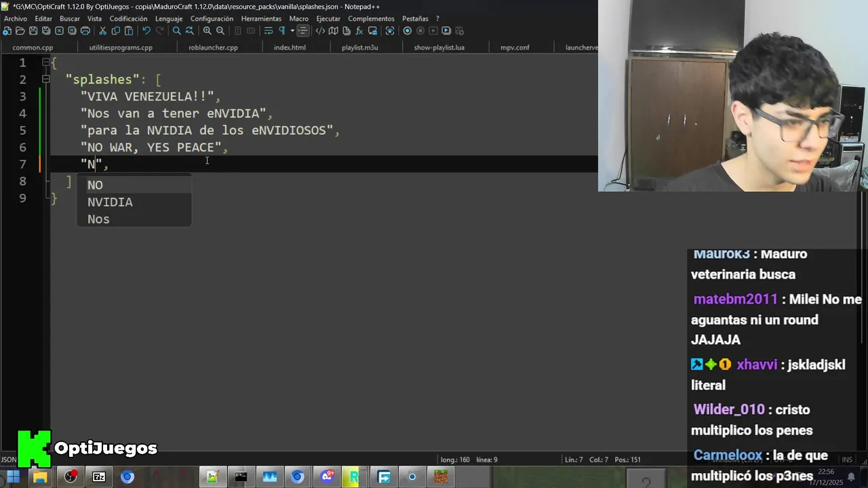Image resolution: width=868 pixels, height=488 pixels.
Task: Switch to the playlist.m3u tab
Action: point(360,47)
